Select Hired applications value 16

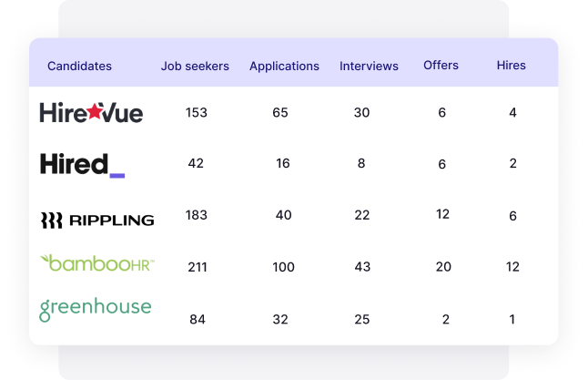[283, 164]
